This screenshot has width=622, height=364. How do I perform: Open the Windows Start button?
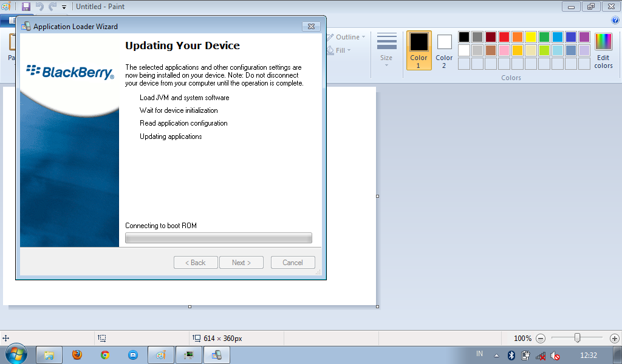pyautogui.click(x=16, y=354)
